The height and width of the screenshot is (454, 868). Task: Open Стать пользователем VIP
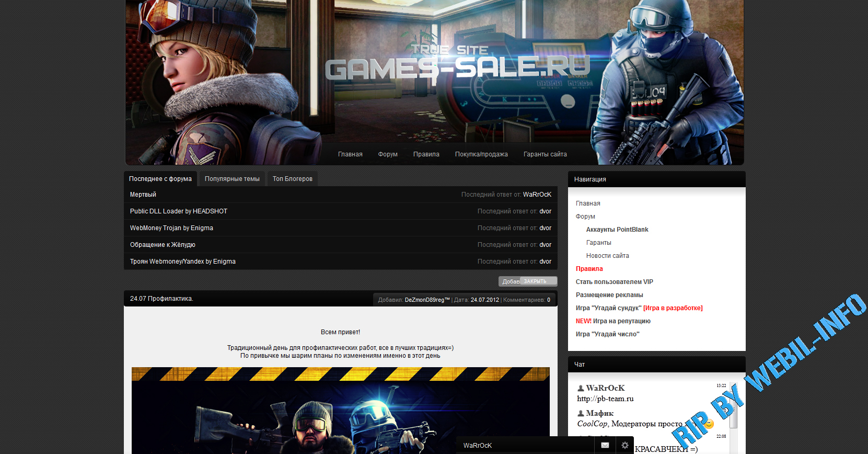click(x=615, y=282)
